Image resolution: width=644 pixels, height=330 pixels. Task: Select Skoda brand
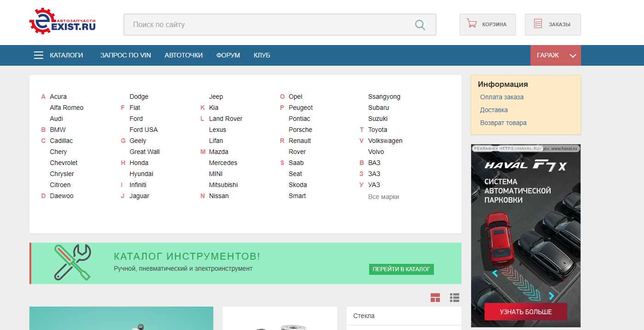(297, 185)
